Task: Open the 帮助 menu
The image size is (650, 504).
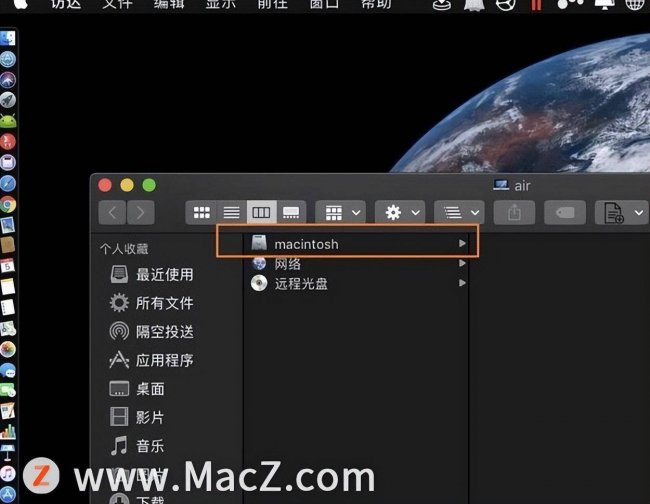Action: (x=376, y=4)
